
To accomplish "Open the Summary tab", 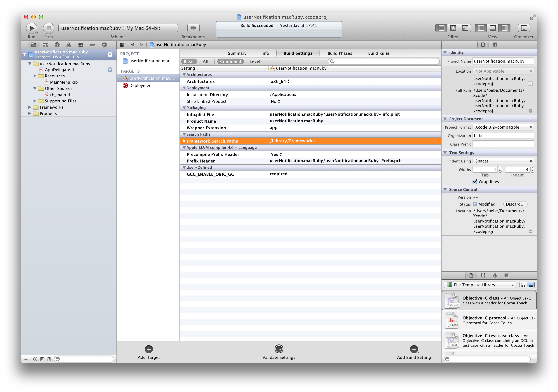I will click(x=237, y=53).
